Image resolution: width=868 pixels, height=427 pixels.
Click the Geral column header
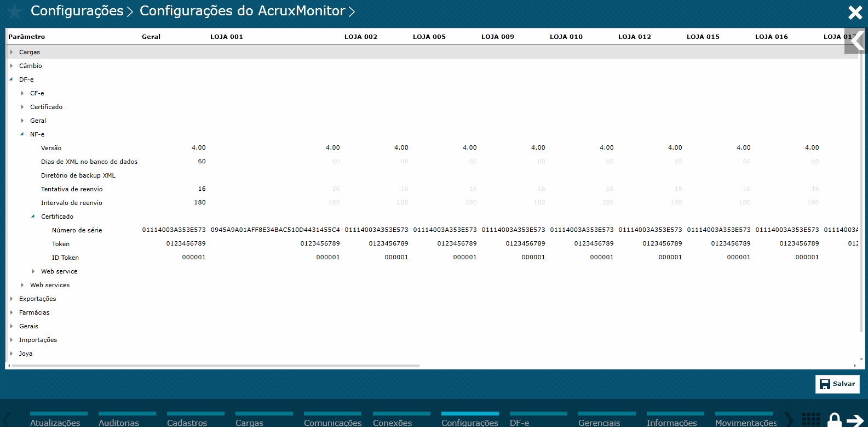(151, 37)
